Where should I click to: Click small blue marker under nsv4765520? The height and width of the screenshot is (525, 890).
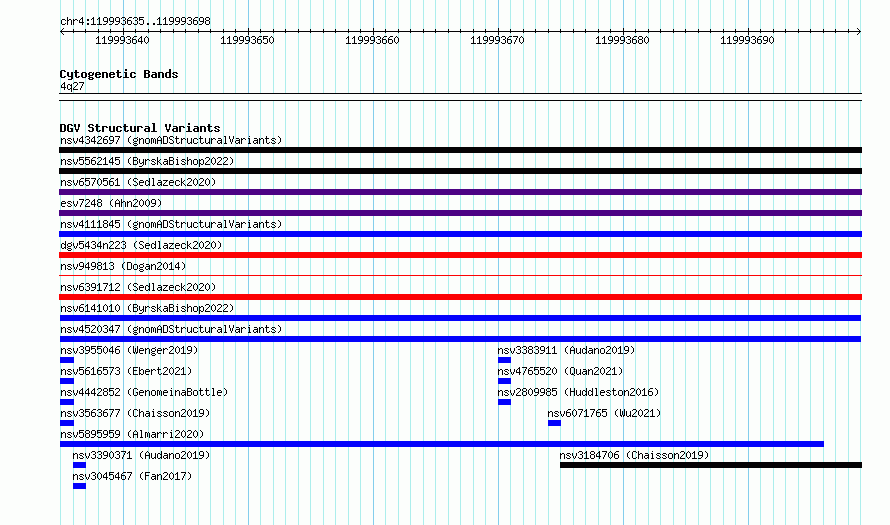tap(504, 381)
